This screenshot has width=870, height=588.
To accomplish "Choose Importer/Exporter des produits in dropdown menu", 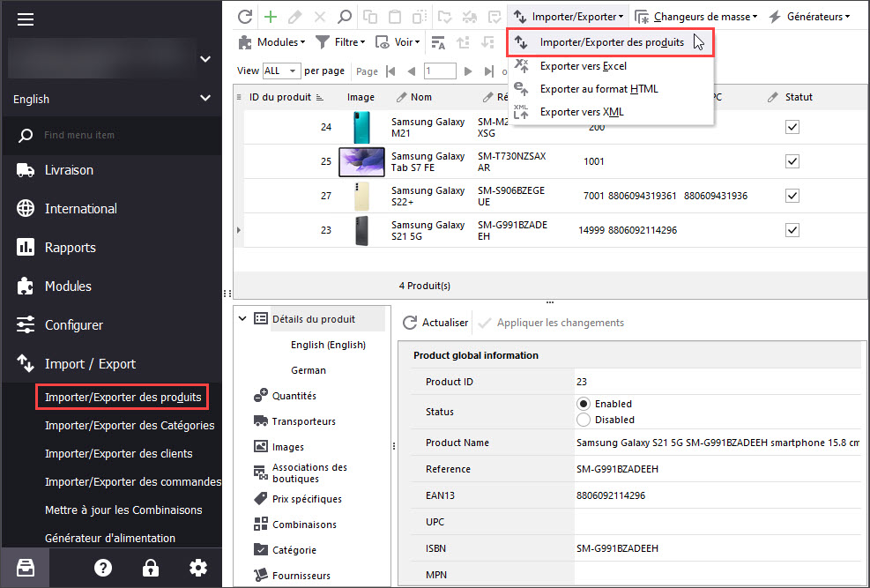I will pos(610,42).
